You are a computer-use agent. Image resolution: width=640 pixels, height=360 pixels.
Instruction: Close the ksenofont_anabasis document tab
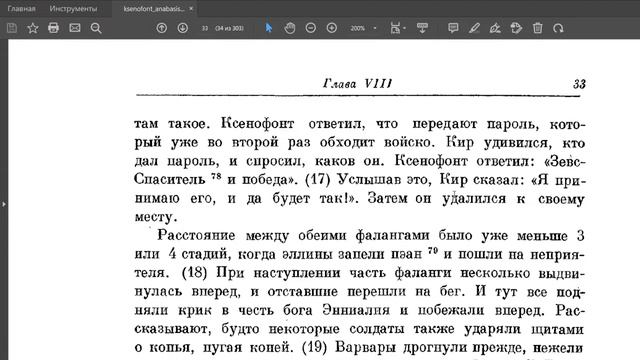(x=191, y=9)
